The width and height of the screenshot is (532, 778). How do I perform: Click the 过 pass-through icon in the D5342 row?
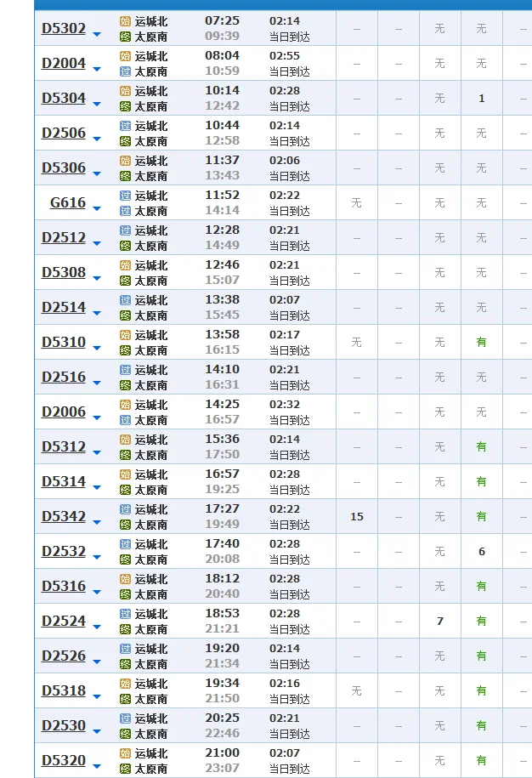tap(125, 509)
